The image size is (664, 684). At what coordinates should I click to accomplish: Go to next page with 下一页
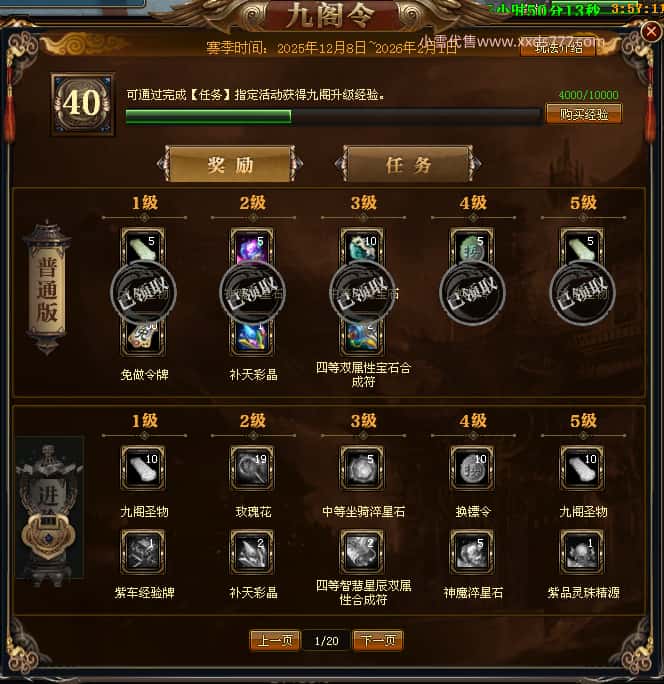(378, 641)
